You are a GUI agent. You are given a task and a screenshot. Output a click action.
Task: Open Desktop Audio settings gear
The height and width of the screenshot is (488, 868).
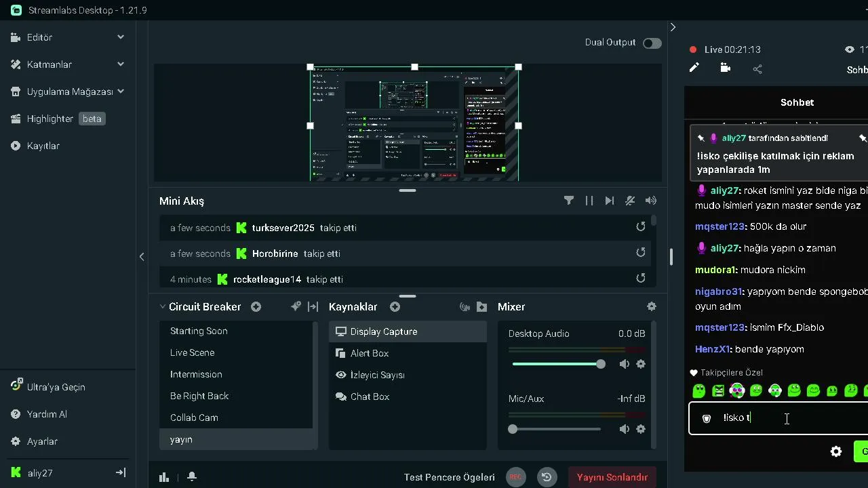pos(641,364)
